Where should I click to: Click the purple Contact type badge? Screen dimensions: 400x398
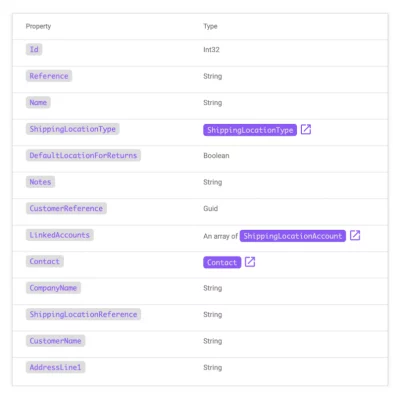(x=222, y=262)
